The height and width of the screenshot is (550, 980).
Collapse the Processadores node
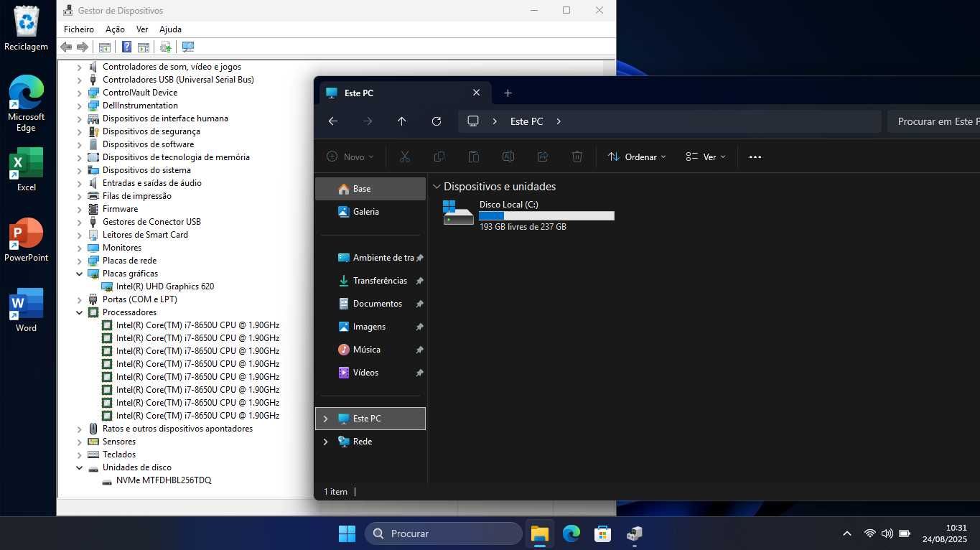tap(80, 312)
